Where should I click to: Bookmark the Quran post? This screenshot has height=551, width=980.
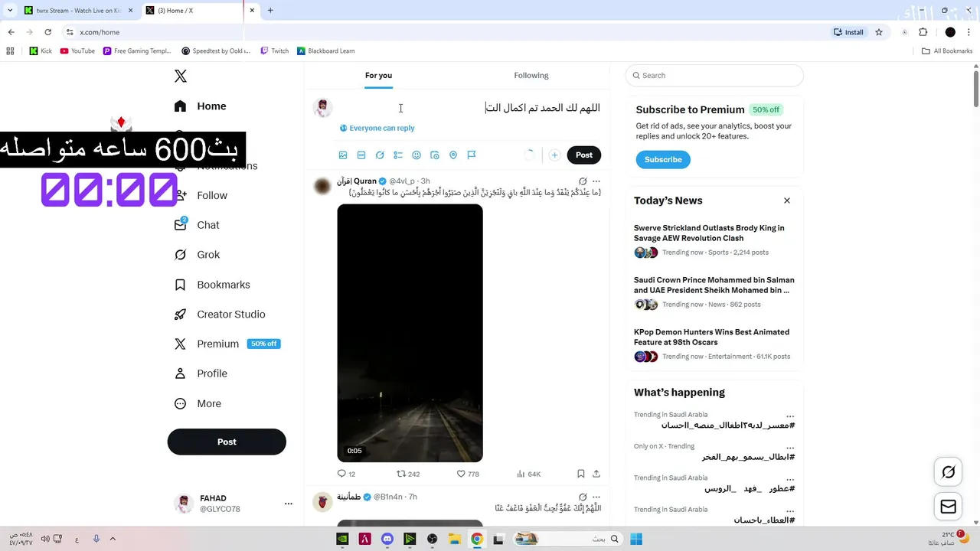point(581,474)
